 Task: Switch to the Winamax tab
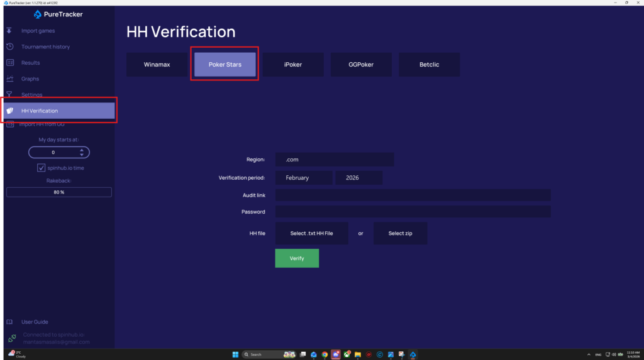point(157,65)
